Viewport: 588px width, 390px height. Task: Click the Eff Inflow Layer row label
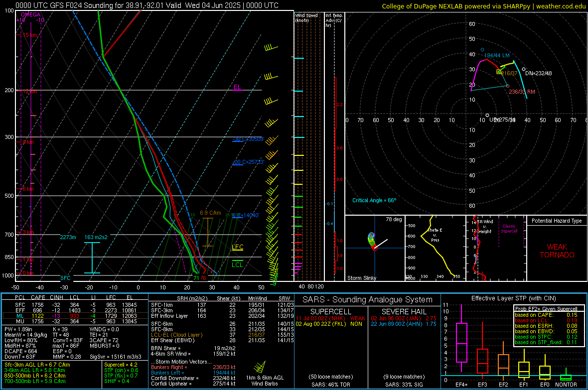click(169, 316)
